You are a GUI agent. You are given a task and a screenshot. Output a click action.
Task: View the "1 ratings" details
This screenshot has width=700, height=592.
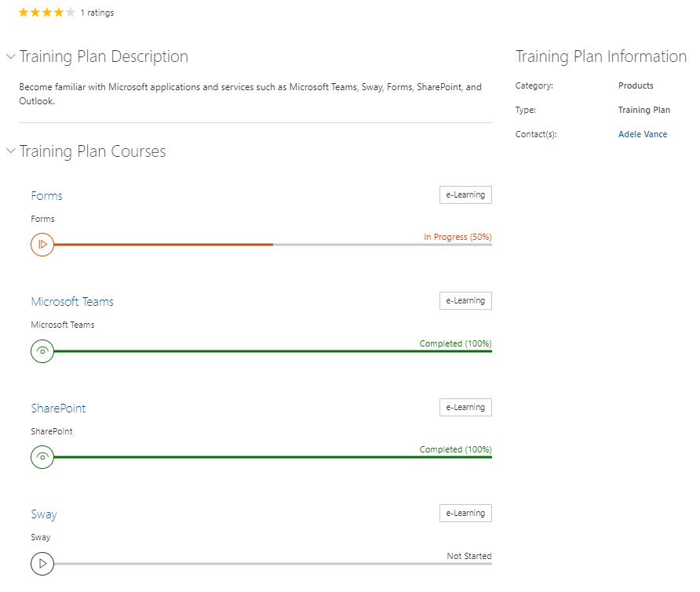pyautogui.click(x=97, y=12)
